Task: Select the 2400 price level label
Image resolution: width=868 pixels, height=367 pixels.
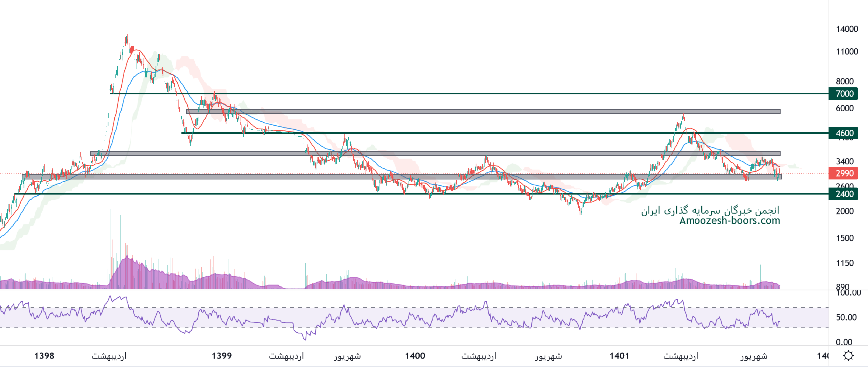Action: click(844, 194)
